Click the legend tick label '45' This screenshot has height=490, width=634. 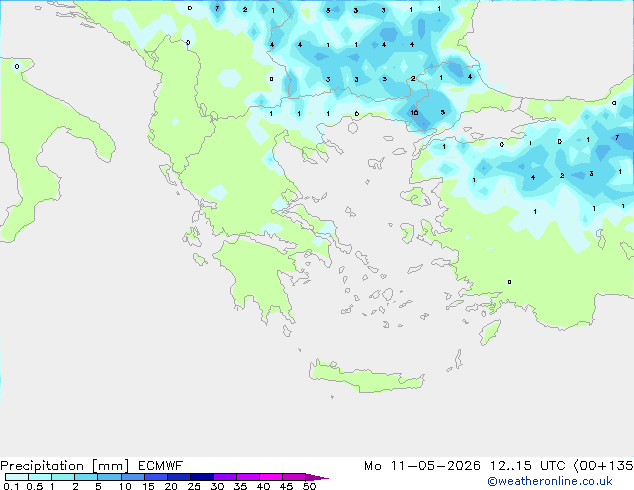point(286,486)
